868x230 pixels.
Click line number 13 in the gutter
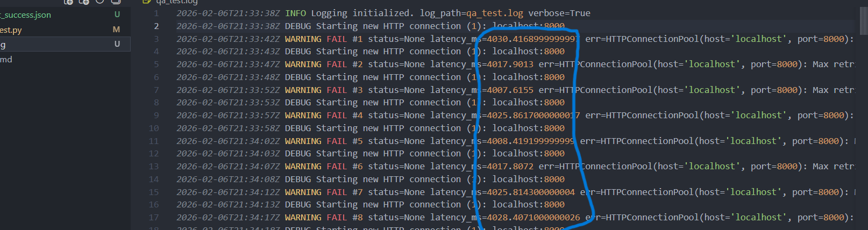pyautogui.click(x=154, y=166)
